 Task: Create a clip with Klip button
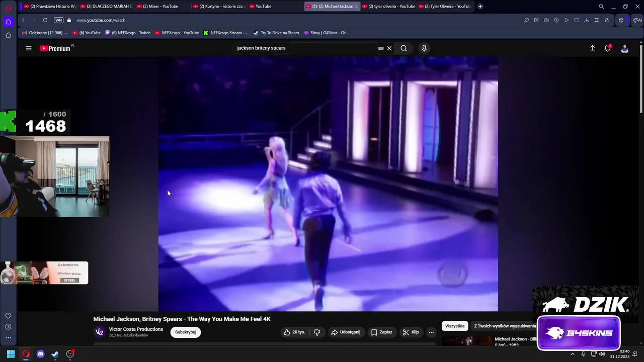pos(411,332)
